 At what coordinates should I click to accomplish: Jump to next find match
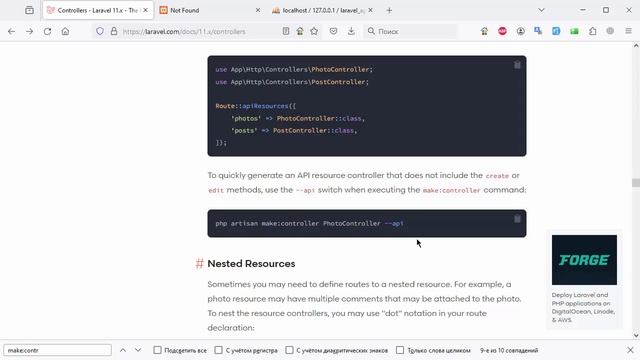click(138, 350)
